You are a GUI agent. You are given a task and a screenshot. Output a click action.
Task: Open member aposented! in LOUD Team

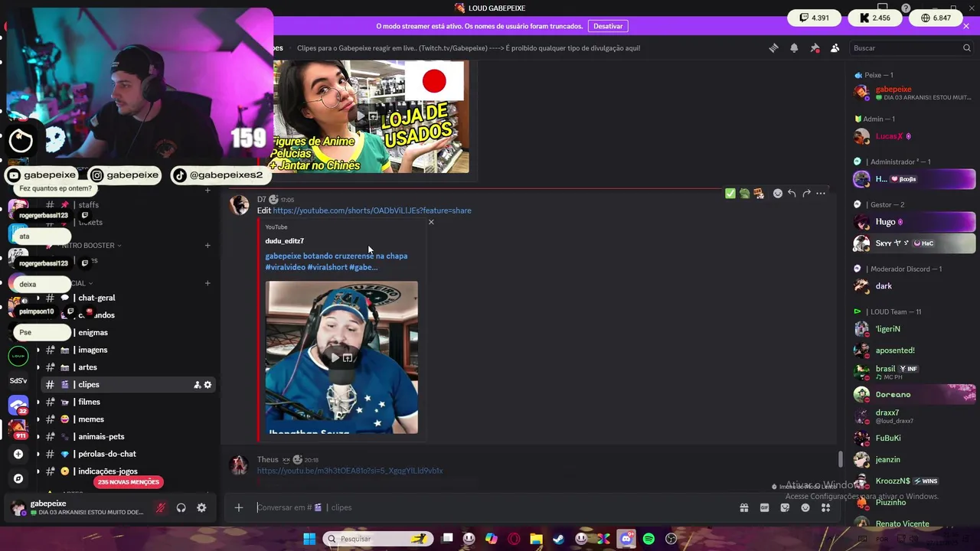tap(914, 350)
